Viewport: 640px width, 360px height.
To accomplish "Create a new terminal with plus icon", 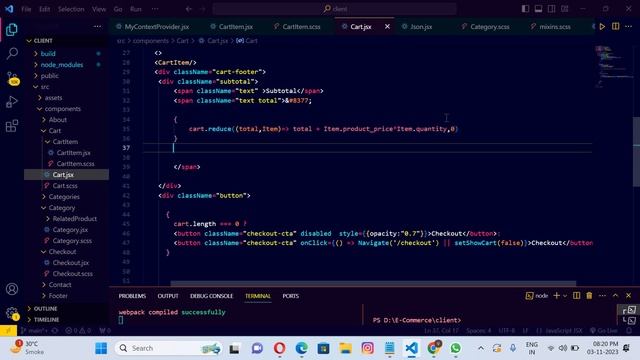I will [556, 296].
